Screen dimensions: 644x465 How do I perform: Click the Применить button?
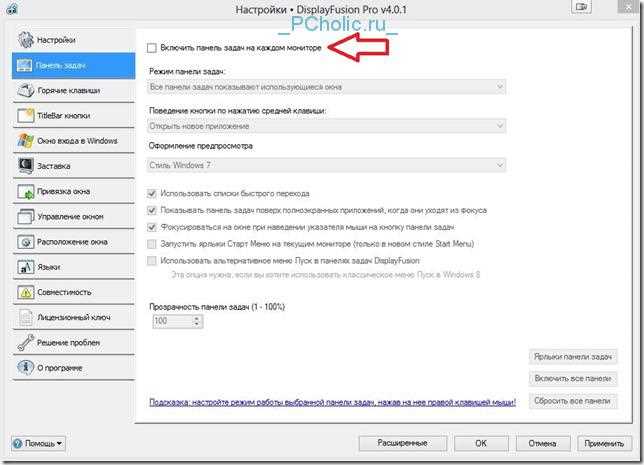pos(604,444)
